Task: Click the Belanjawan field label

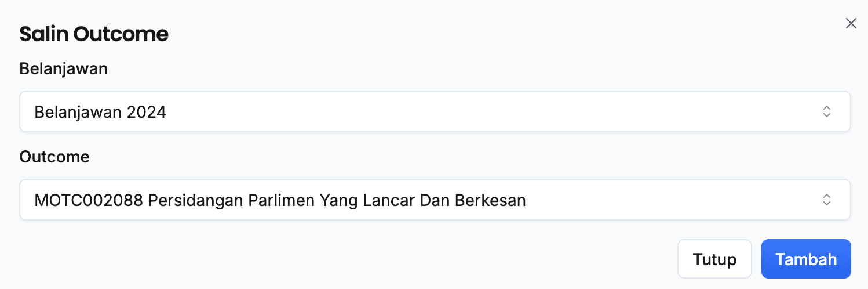Action: pos(64,68)
